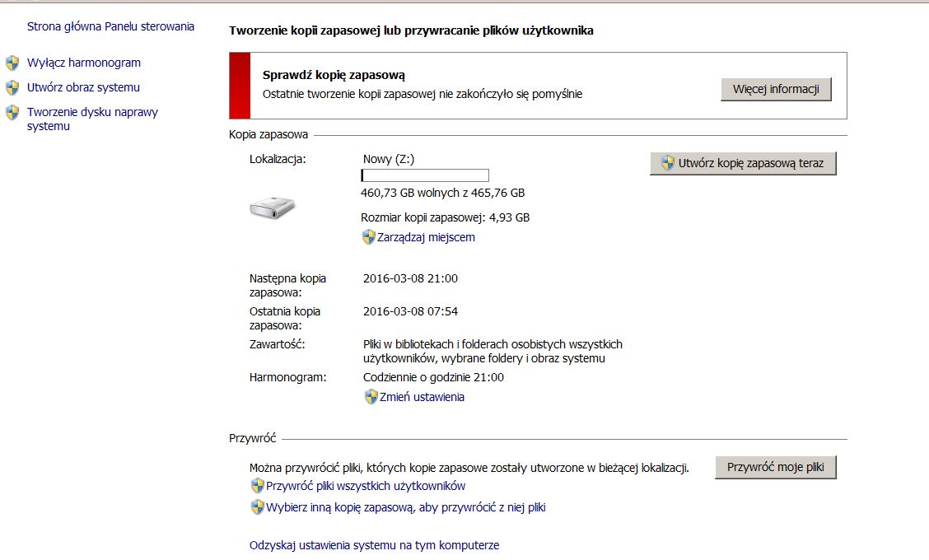Open Strona główna Panelu sterowania
Viewport: 929px width, 560px height.
(111, 26)
